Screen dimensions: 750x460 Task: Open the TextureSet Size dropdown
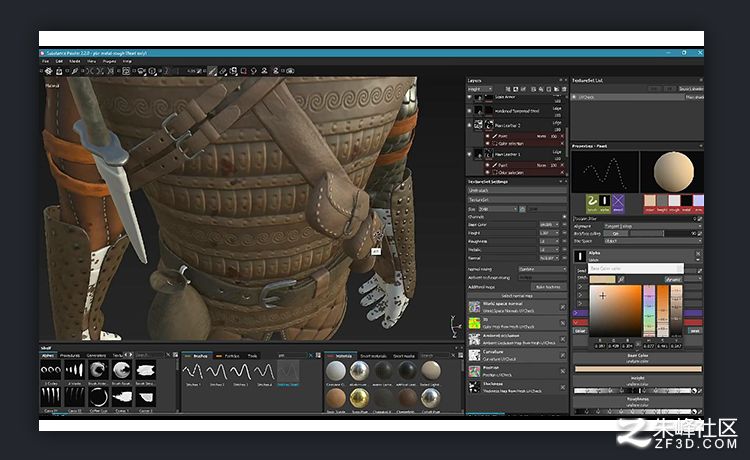tap(498, 209)
